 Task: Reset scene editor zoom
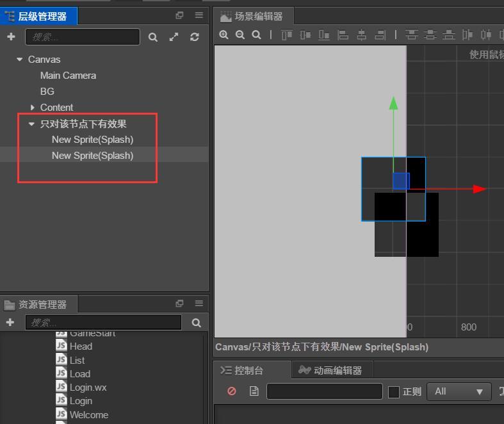[257, 35]
